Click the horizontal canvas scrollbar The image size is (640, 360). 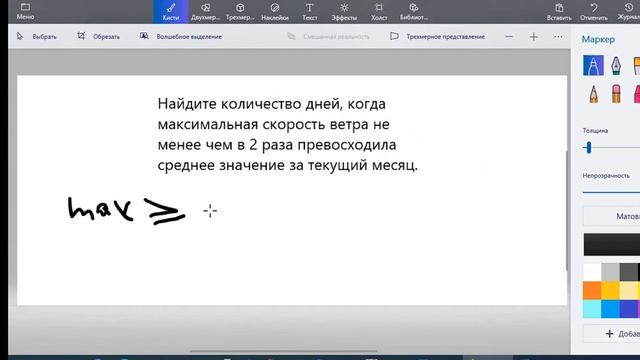point(283,351)
